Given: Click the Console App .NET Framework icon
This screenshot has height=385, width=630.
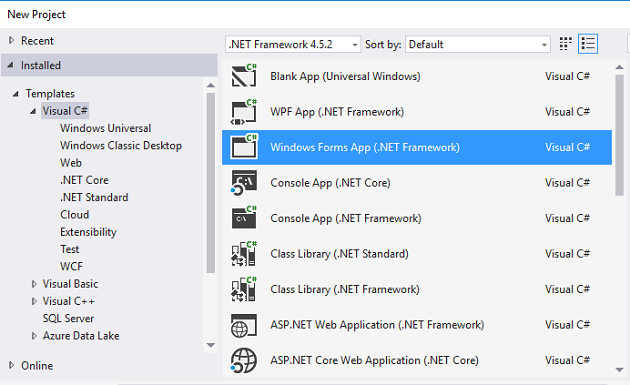Looking at the screenshot, I should 244,218.
